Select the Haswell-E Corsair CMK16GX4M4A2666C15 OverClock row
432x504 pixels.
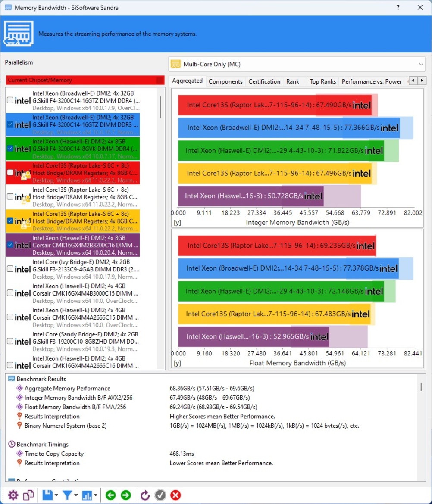[73, 317]
